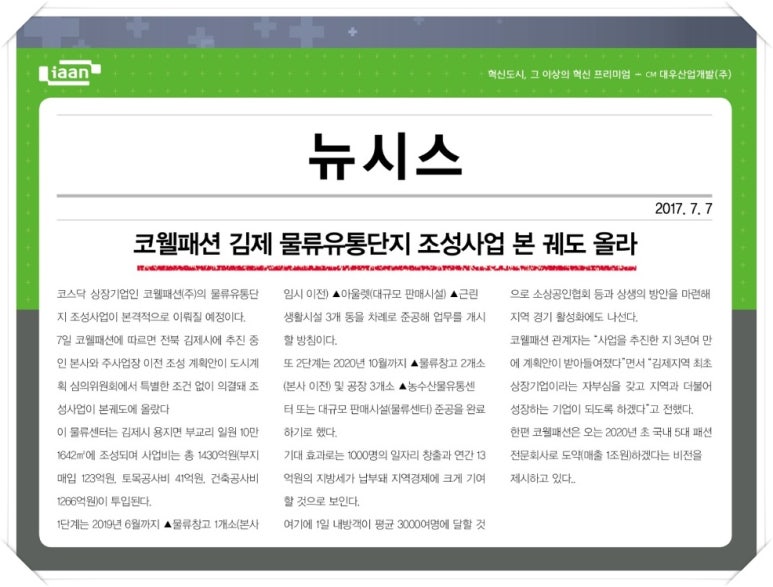
Task: Click the line starting 또 2단계는 2020년 10월까지
Action: tap(385, 363)
